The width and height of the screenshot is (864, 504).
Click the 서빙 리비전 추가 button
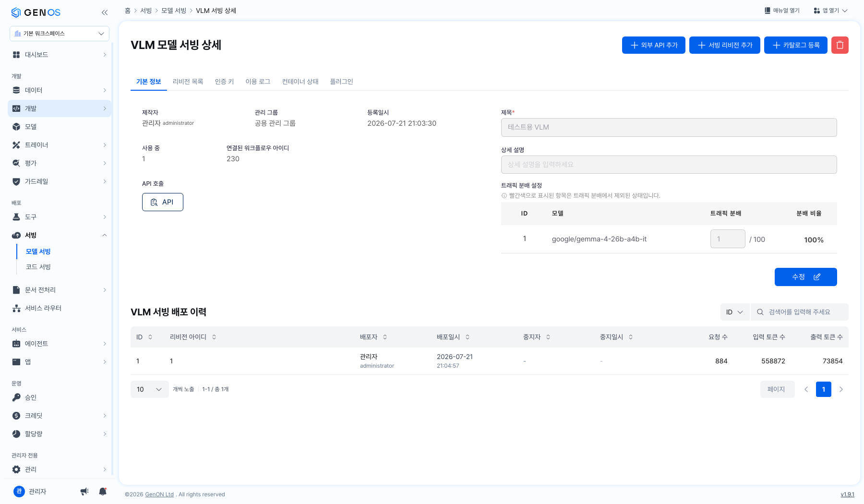pos(725,45)
